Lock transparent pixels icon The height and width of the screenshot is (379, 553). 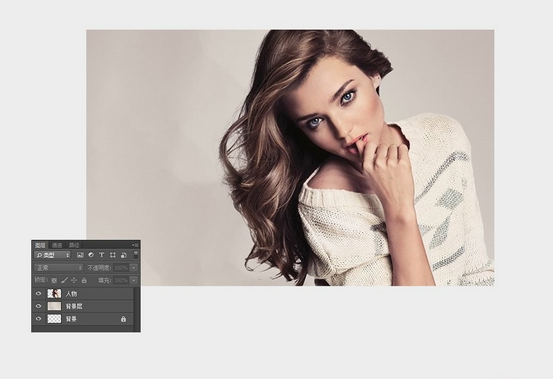54,280
